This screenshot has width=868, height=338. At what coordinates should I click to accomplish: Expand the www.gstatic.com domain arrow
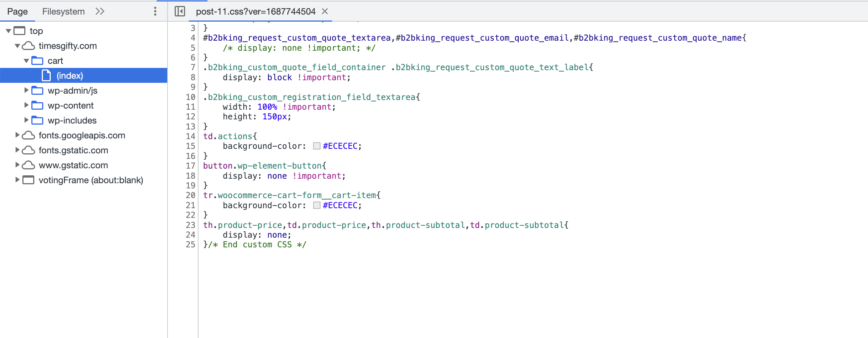(17, 165)
